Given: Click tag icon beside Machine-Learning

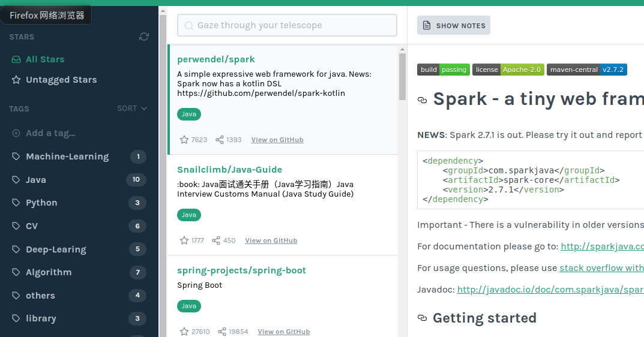Looking at the screenshot, I should [16, 157].
